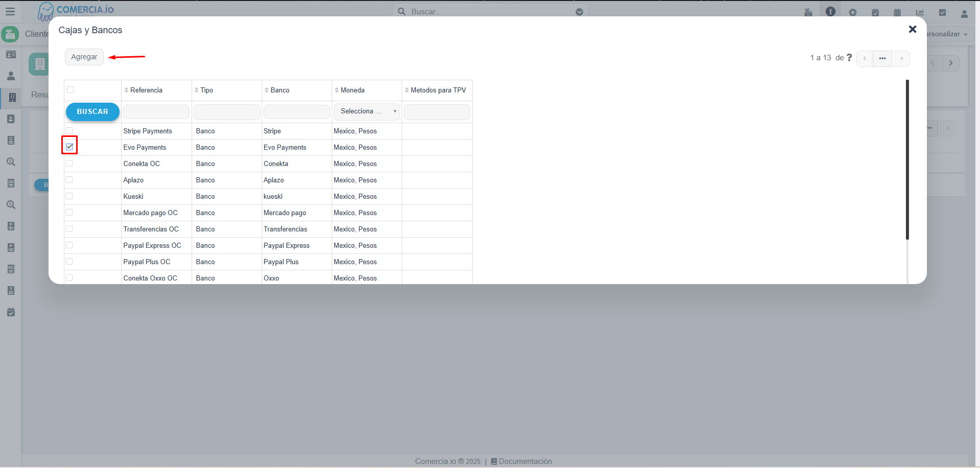Toggle the select-all checkbox in table header
Screen dimensions: 980x468
pos(70,90)
